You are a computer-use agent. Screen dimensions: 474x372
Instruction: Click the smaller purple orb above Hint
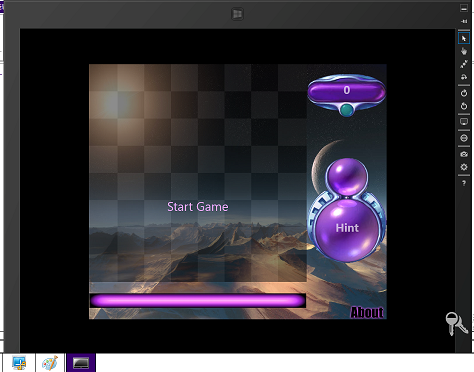[347, 177]
